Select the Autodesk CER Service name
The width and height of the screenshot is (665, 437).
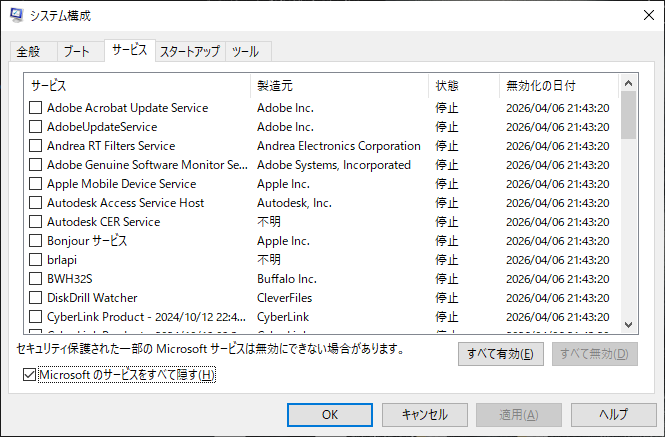(103, 222)
